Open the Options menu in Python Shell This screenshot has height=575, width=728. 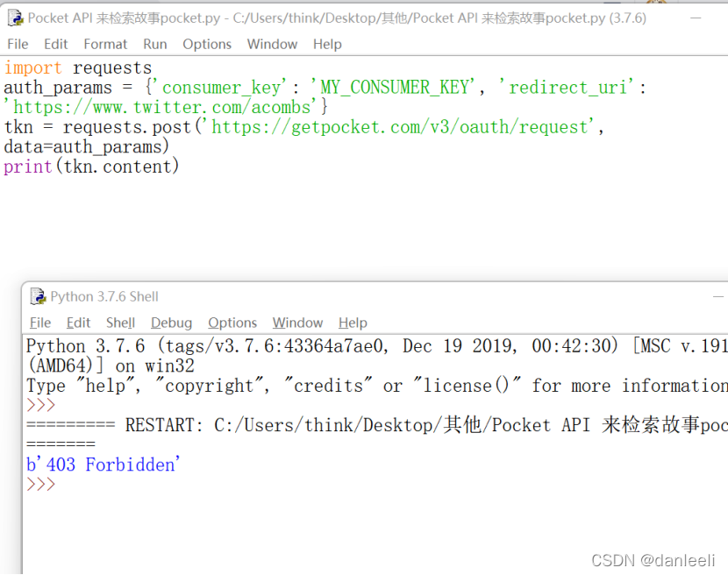point(232,323)
